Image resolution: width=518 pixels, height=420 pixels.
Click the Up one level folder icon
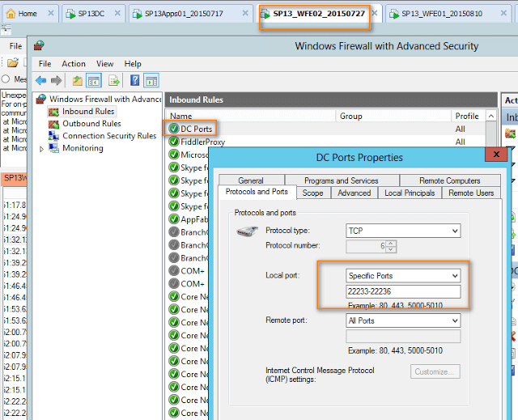pyautogui.click(x=77, y=80)
